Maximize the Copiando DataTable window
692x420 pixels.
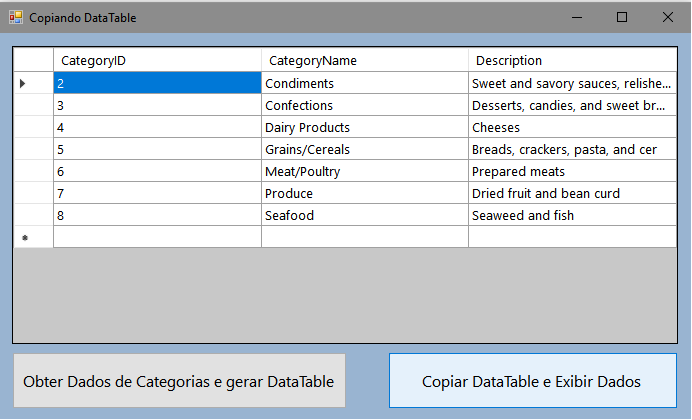(x=622, y=18)
